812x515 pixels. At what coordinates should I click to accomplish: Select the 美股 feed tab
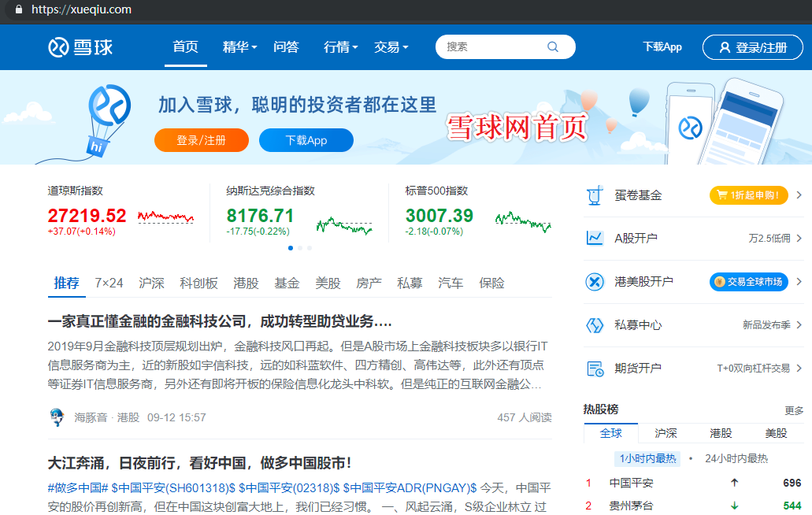(x=328, y=283)
